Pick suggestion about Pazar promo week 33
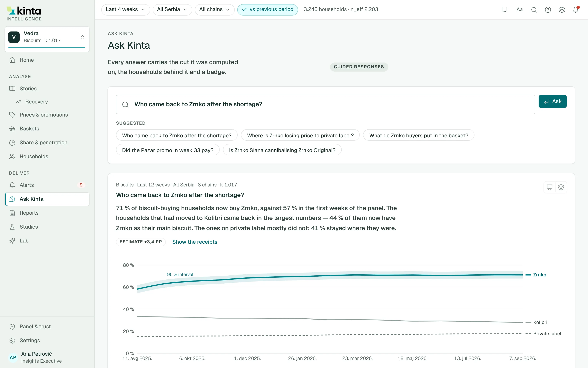 (x=168, y=150)
